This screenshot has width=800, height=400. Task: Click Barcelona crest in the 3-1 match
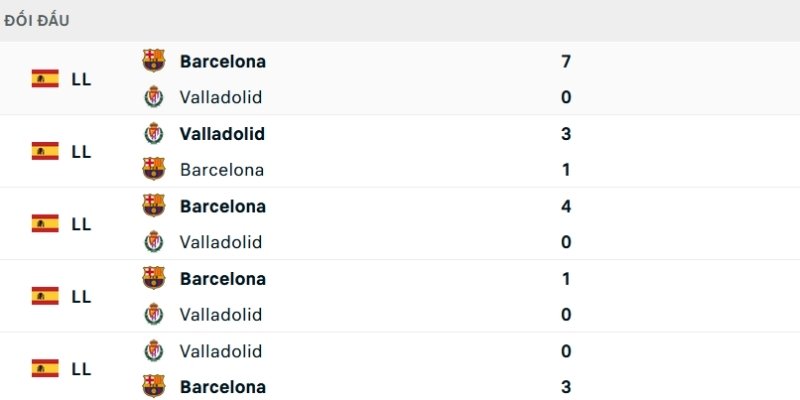pos(154,169)
